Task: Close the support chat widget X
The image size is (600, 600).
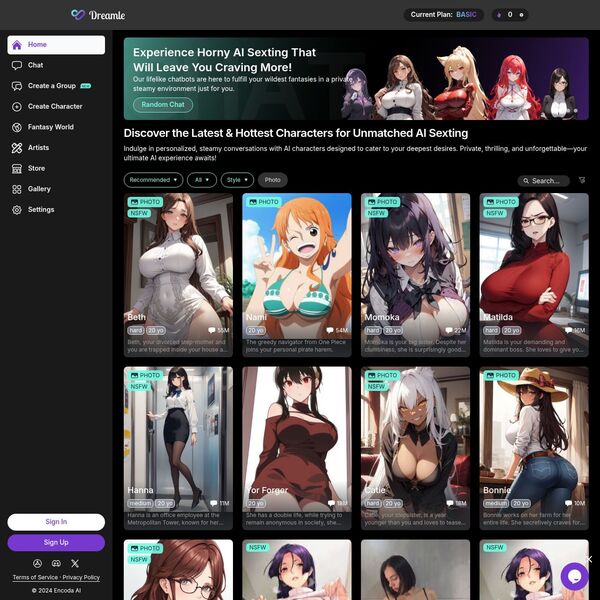Action: tap(589, 559)
